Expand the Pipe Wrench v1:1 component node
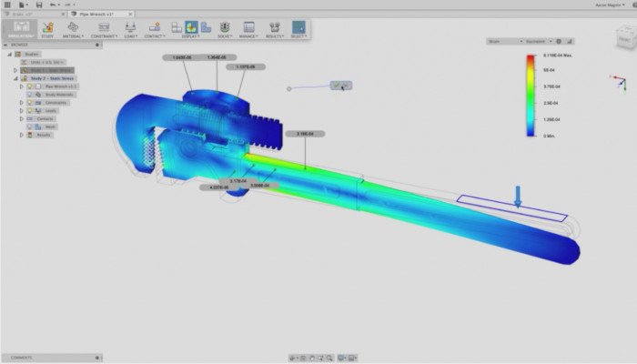The width and height of the screenshot is (637, 364). 22,86
